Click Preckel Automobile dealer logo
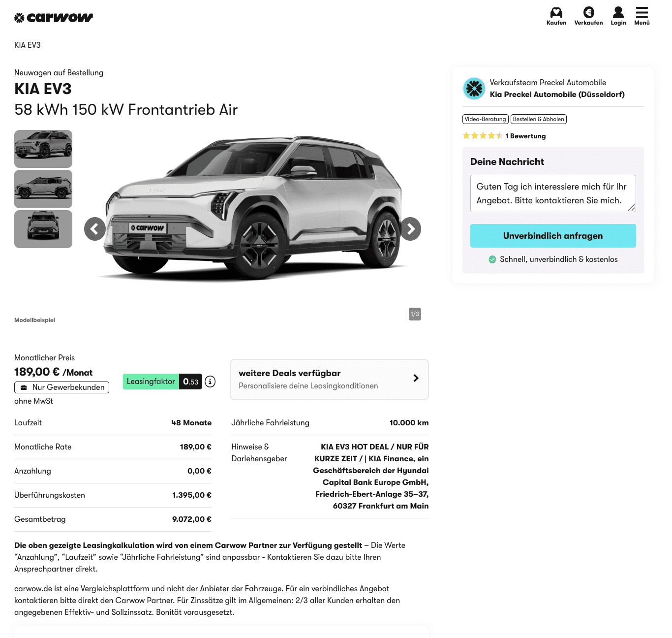672x638 pixels. click(474, 89)
